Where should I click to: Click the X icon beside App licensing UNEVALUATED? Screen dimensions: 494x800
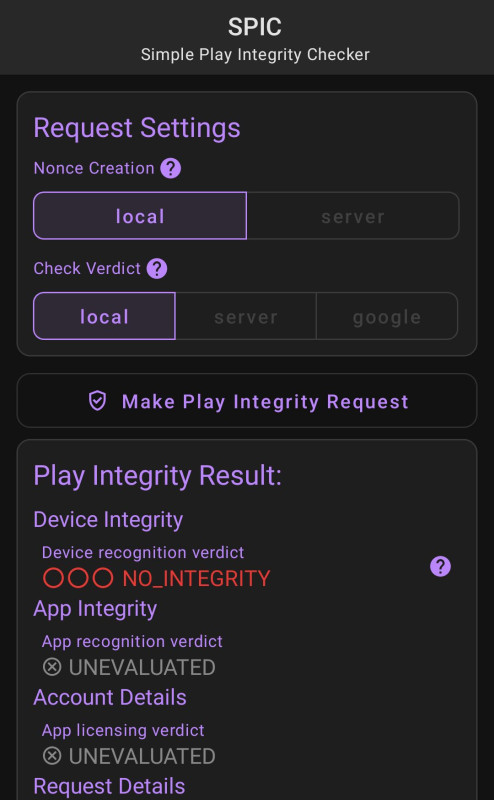point(52,756)
